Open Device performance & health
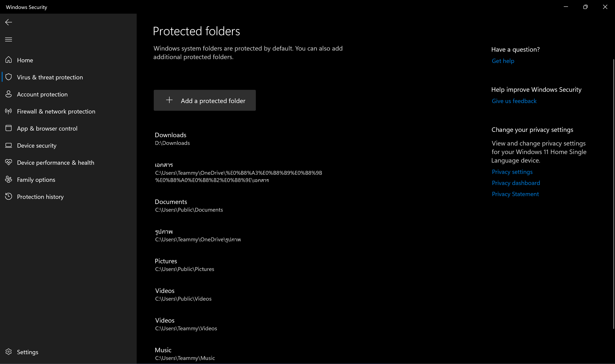The width and height of the screenshot is (615, 364). 56,163
